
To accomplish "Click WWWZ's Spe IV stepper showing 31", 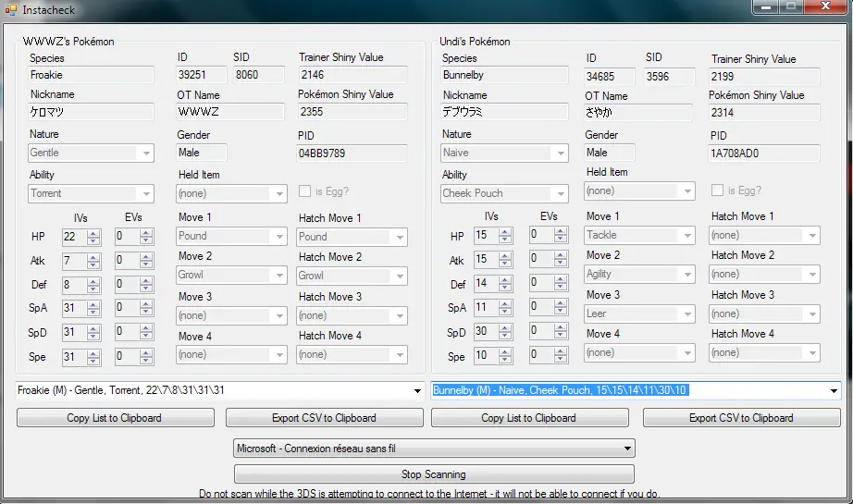I will pos(81,357).
